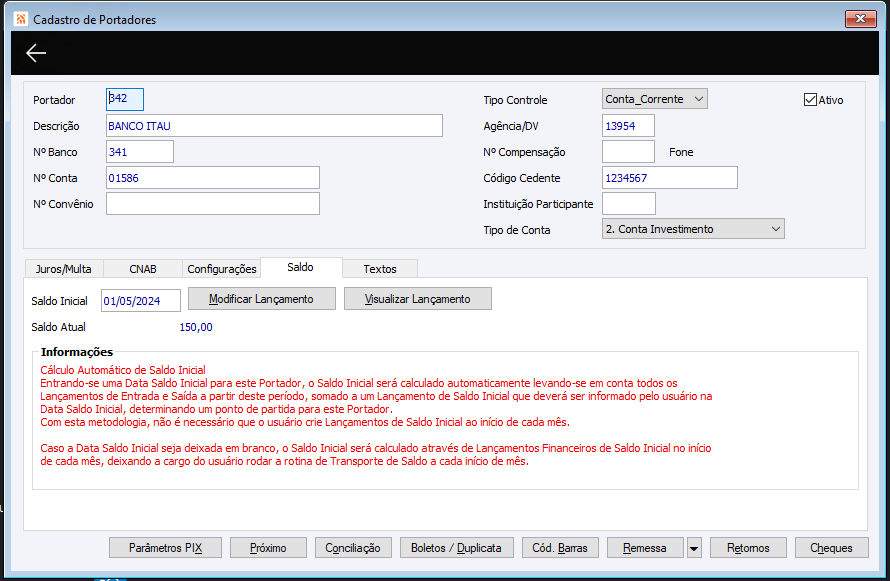
Task: Open the Tipo Controle dropdown
Action: click(654, 99)
